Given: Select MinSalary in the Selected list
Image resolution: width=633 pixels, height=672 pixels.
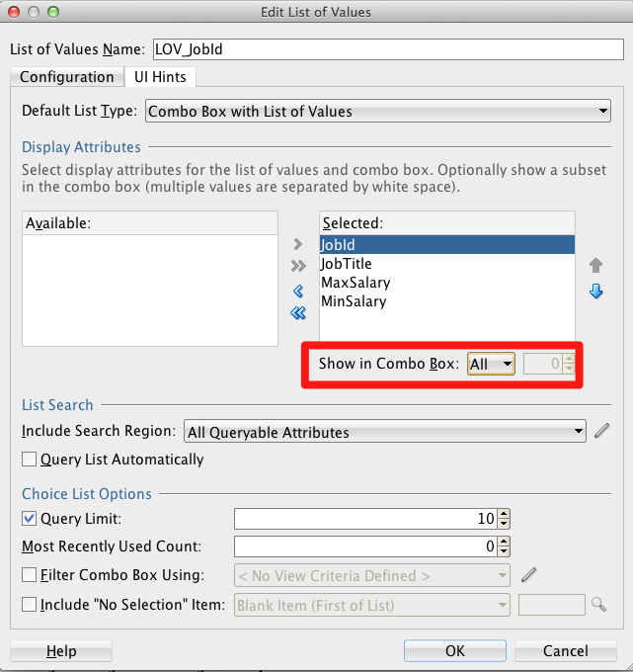Looking at the screenshot, I should point(447,301).
